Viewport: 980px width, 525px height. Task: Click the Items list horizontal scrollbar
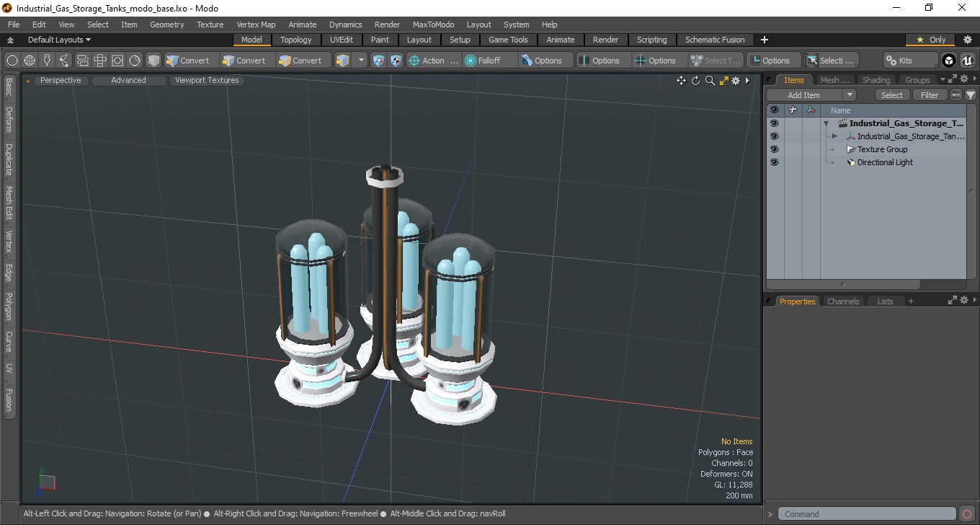pyautogui.click(x=844, y=284)
